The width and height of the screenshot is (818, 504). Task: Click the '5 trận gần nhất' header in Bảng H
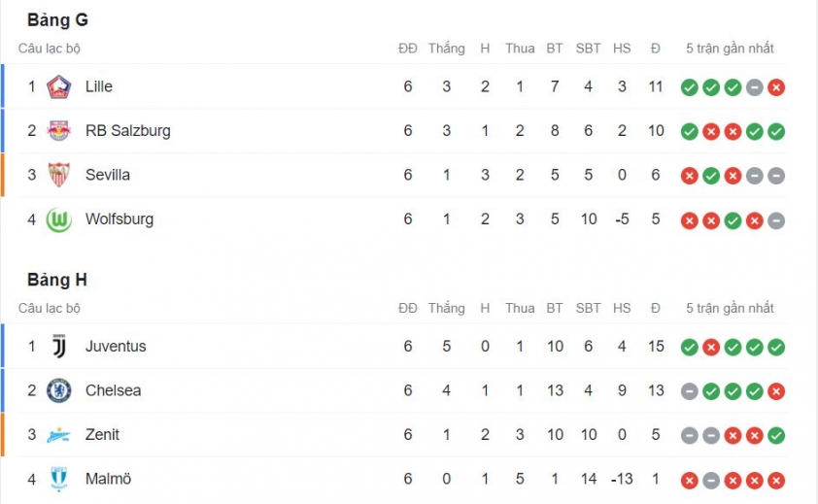730,309
